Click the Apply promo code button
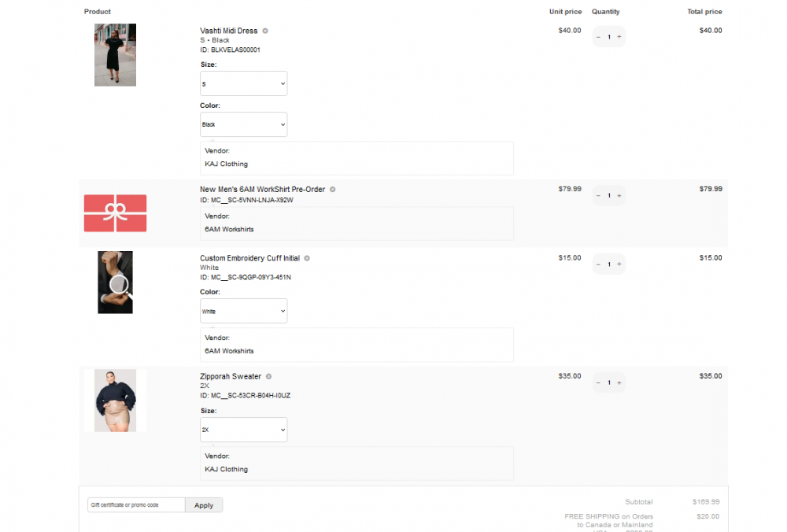The width and height of the screenshot is (787, 532). click(x=204, y=504)
